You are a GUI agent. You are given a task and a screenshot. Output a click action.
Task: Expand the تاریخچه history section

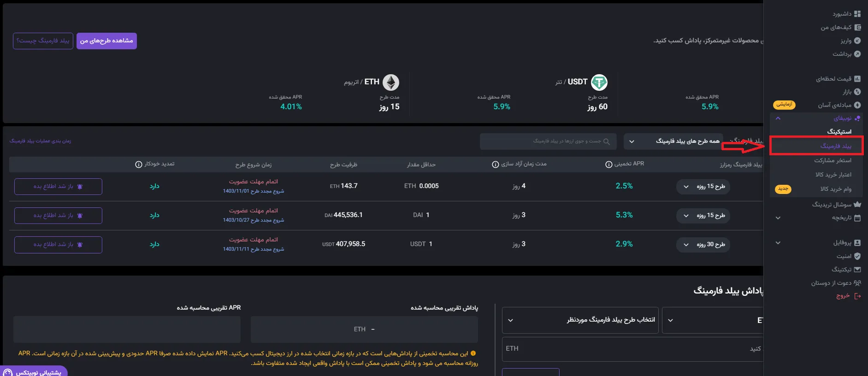[778, 218]
